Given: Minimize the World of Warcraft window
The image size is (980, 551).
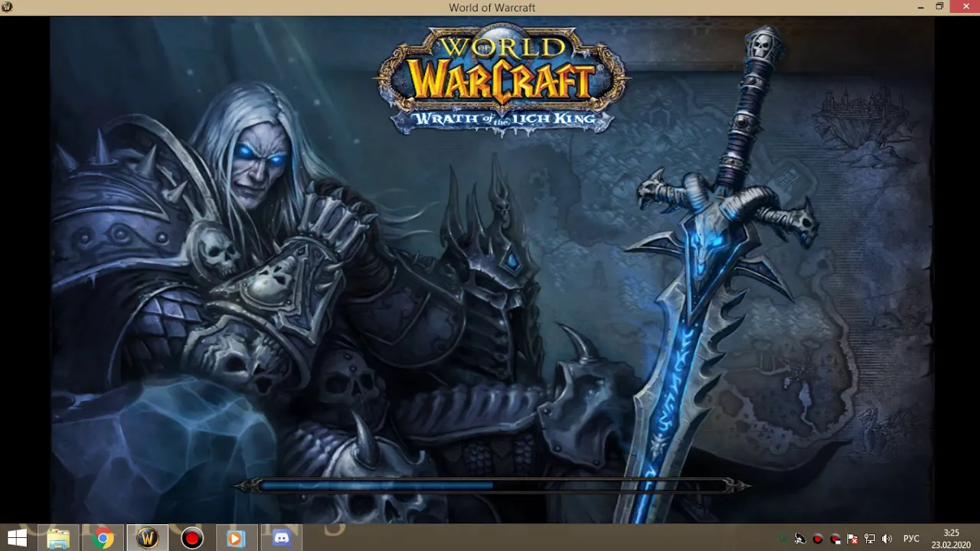Looking at the screenshot, I should click(x=920, y=7).
